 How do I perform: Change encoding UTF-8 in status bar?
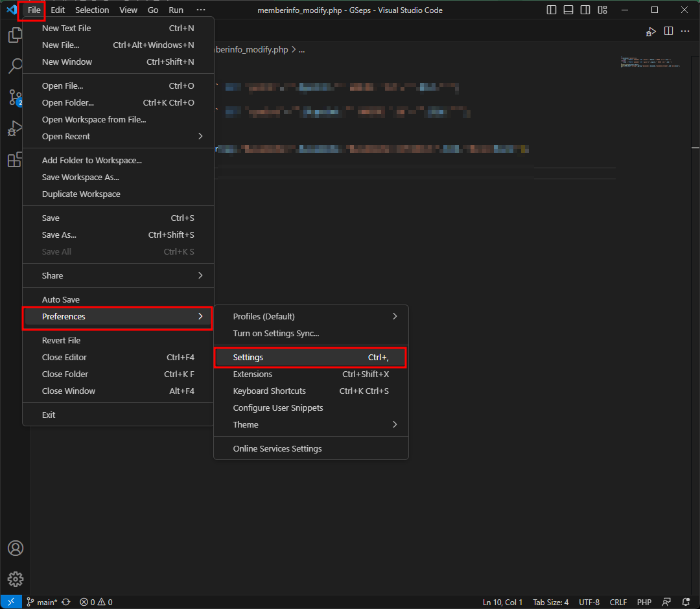click(x=589, y=602)
